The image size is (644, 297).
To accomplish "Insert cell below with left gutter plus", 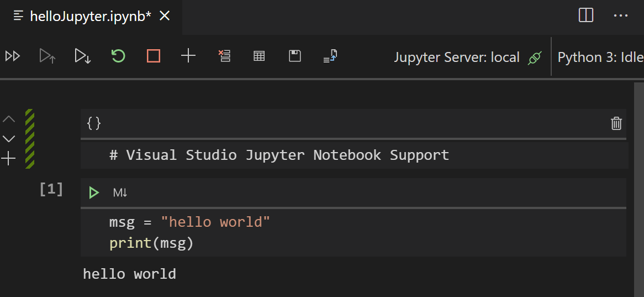I will [x=8, y=158].
